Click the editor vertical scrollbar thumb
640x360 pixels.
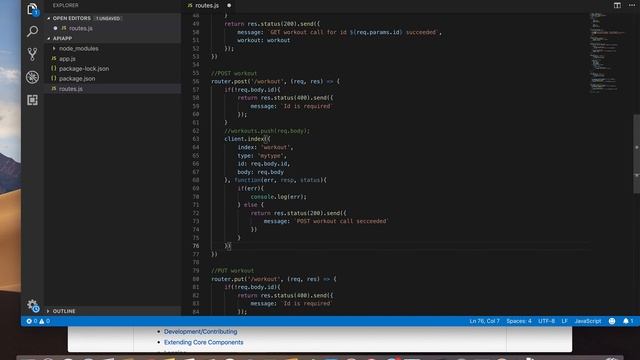pos(637,154)
